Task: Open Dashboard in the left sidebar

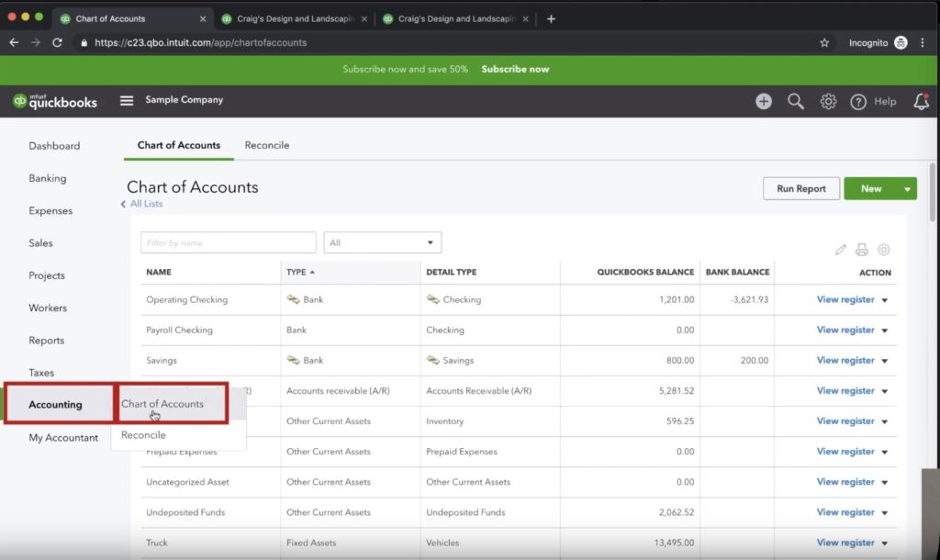Action: pos(54,146)
